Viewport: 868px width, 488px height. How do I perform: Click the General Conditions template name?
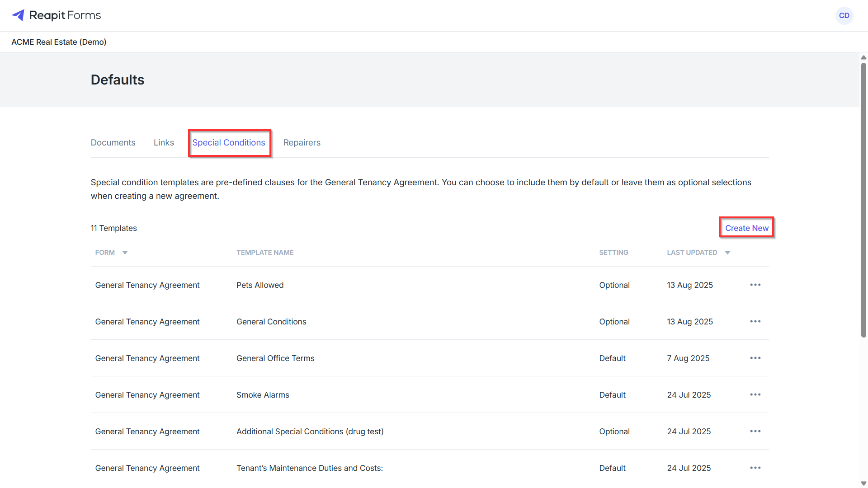pos(271,322)
